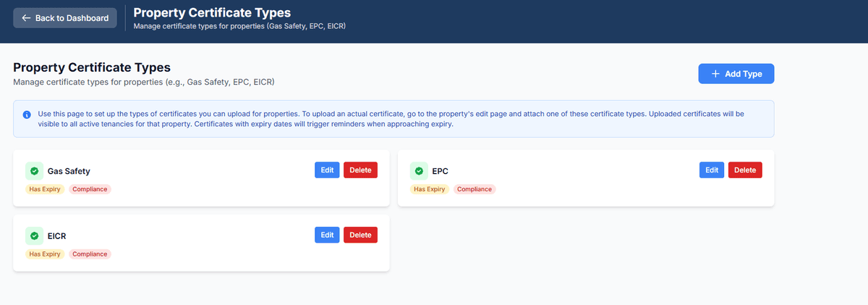Click the green check icon beside EPC

click(x=419, y=171)
